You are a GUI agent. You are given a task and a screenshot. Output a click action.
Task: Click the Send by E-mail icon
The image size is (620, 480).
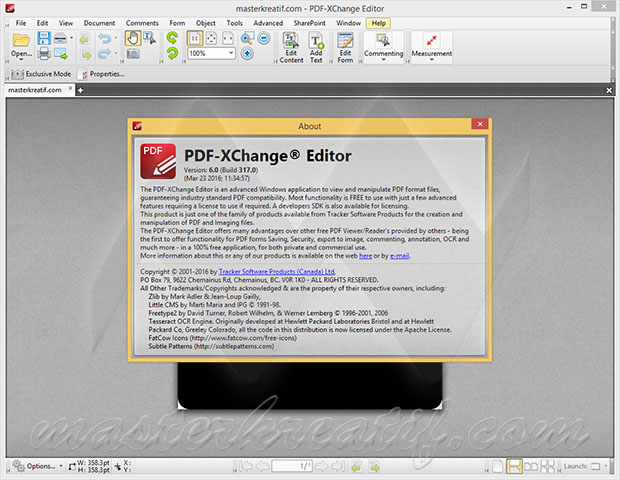60,53
